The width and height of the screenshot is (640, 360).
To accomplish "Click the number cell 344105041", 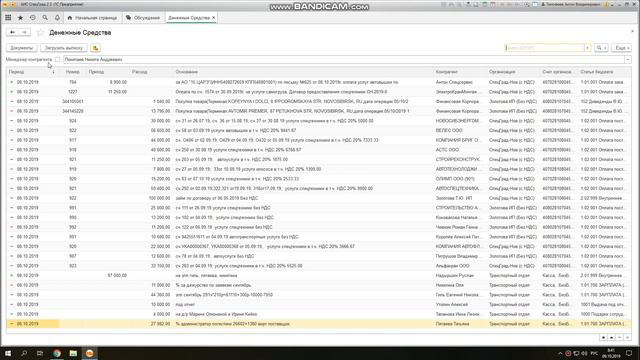I will tap(72, 102).
